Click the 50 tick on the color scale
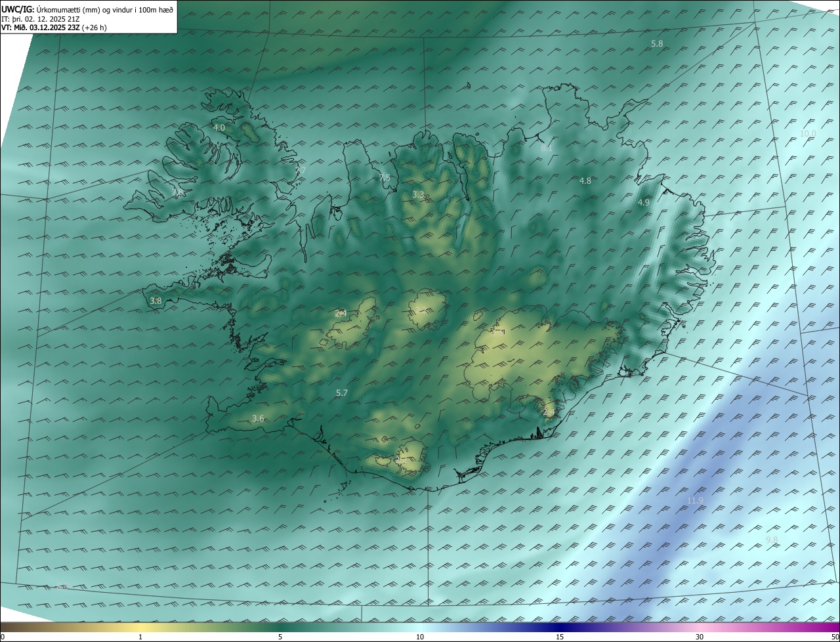Screen dimensions: 840x642 coord(835,637)
